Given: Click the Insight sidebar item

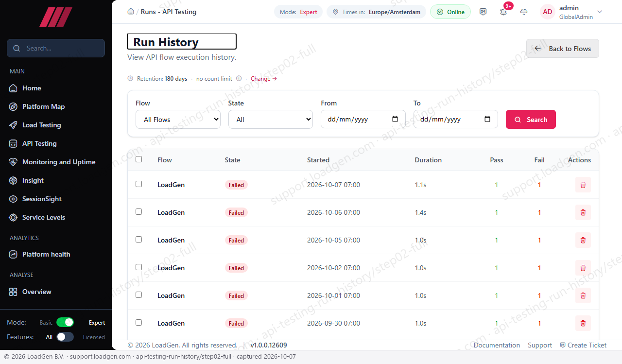Looking at the screenshot, I should (56, 180).
